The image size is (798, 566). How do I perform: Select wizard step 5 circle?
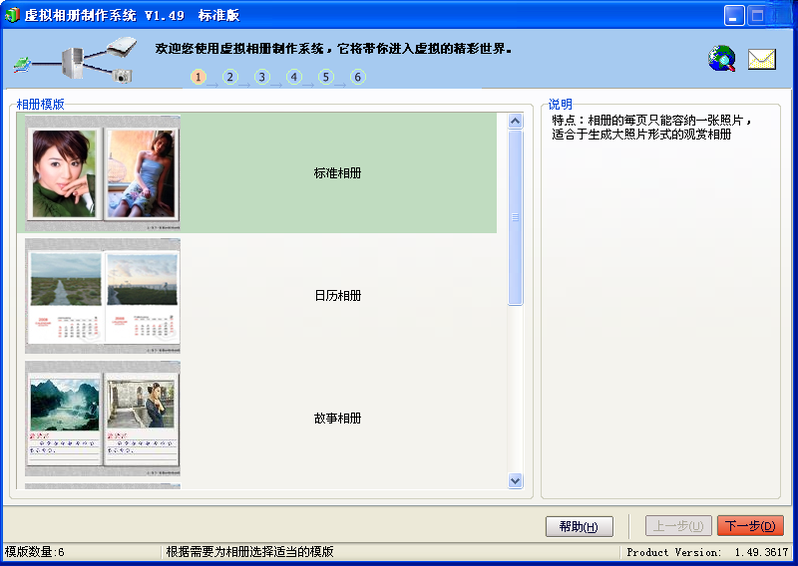pos(326,77)
